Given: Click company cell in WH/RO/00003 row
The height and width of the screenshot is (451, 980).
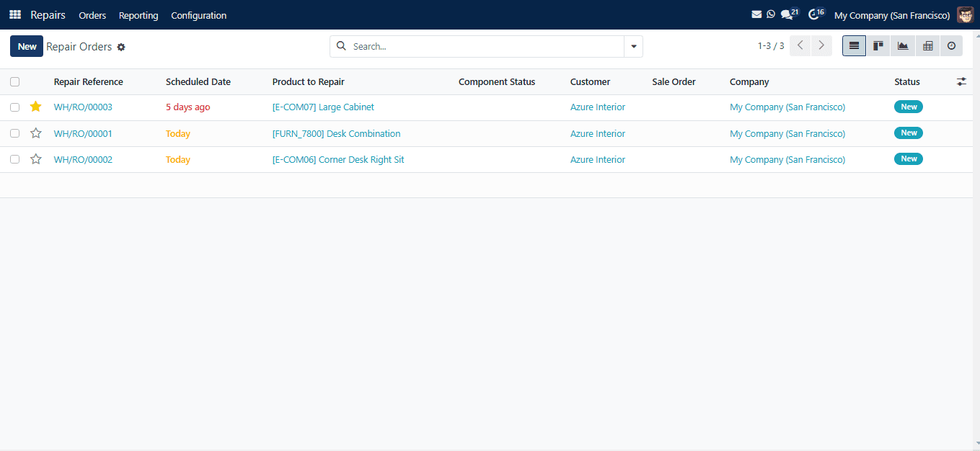Looking at the screenshot, I should [787, 107].
